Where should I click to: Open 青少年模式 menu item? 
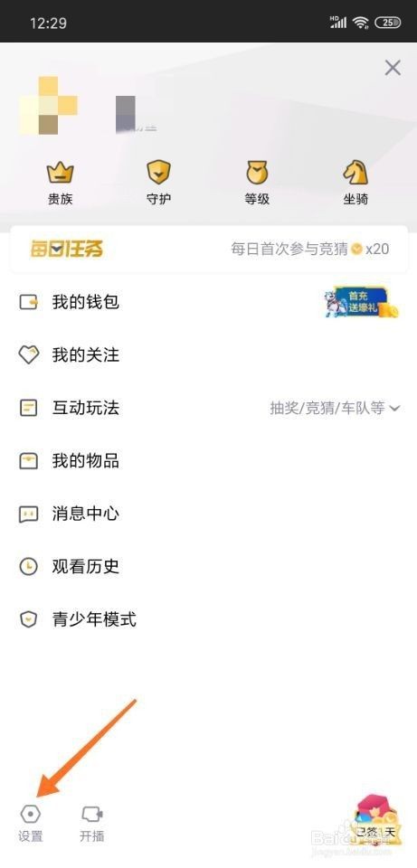point(208,619)
